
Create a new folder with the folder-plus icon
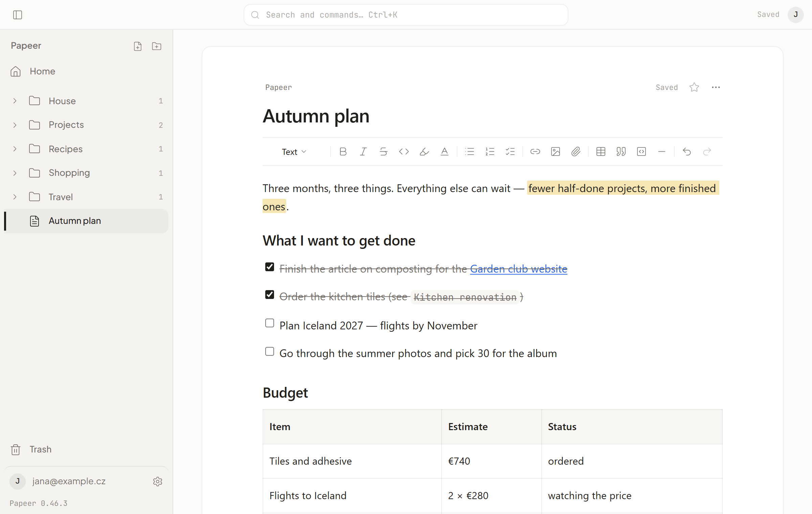[157, 46]
